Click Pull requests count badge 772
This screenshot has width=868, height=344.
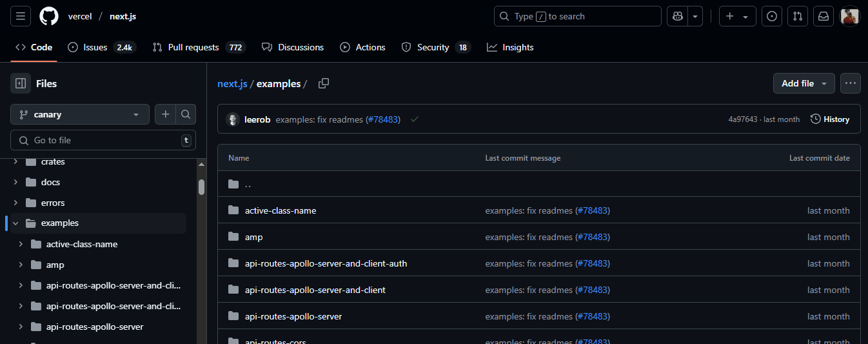pos(235,47)
